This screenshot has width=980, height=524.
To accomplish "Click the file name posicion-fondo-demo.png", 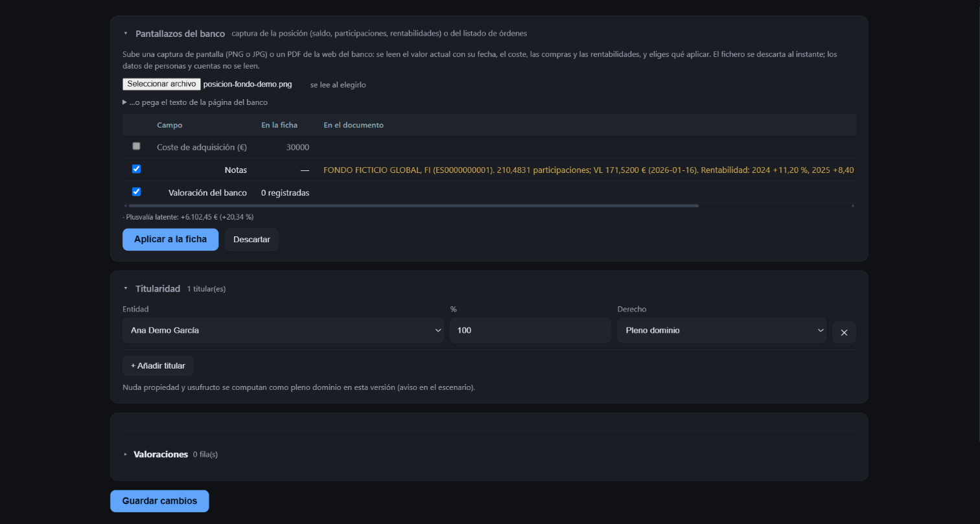I will click(248, 84).
